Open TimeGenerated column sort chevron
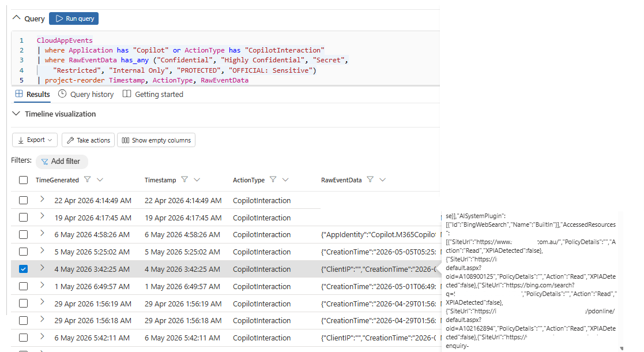The image size is (644, 352). click(x=100, y=179)
